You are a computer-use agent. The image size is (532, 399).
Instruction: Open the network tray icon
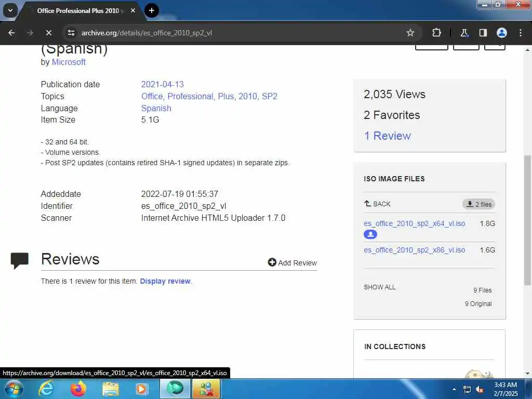[467, 390]
